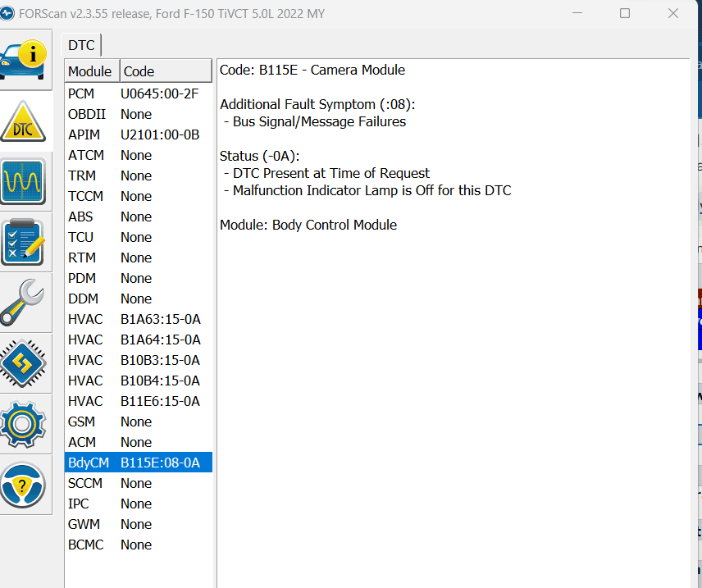Image resolution: width=702 pixels, height=588 pixels.
Task: Click the FORScan app icon in title bar
Action: (x=7, y=13)
